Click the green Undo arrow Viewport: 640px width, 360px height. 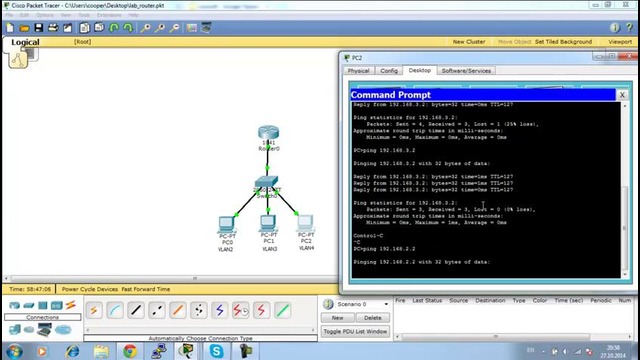tap(114, 28)
